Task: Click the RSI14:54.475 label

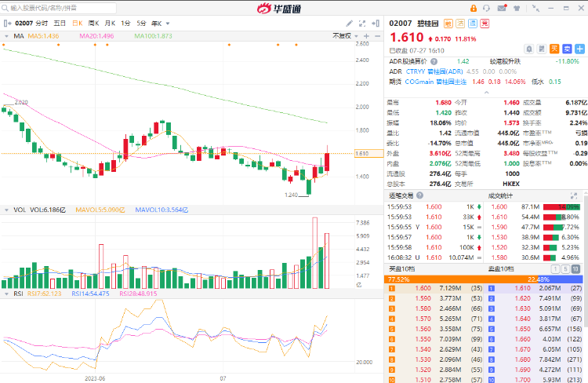Action: (x=90, y=294)
